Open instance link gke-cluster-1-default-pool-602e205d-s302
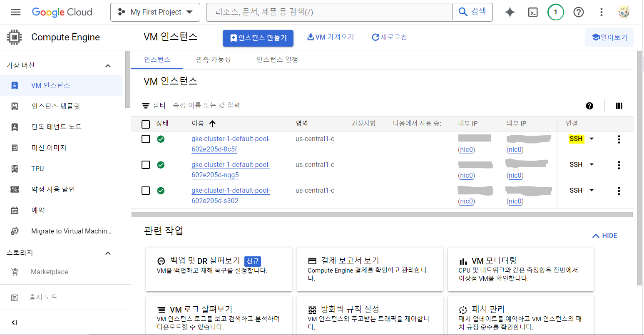The image size is (644, 335). (x=231, y=196)
